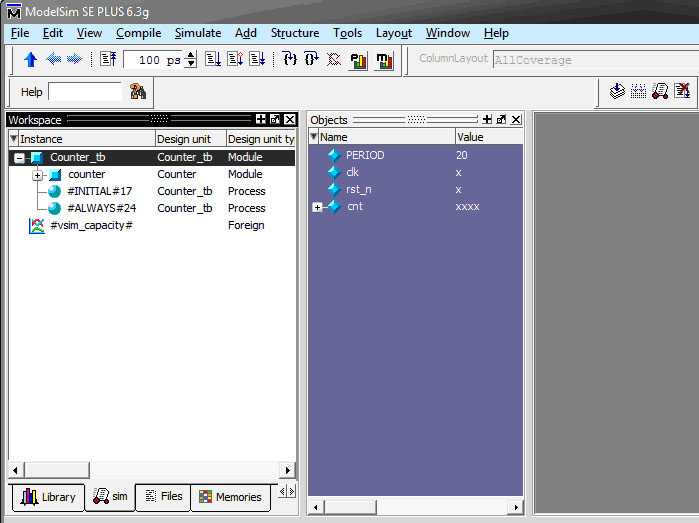Open the Objects Name column sort arrow
Image resolution: width=699 pixels, height=523 pixels.
pyautogui.click(x=314, y=136)
